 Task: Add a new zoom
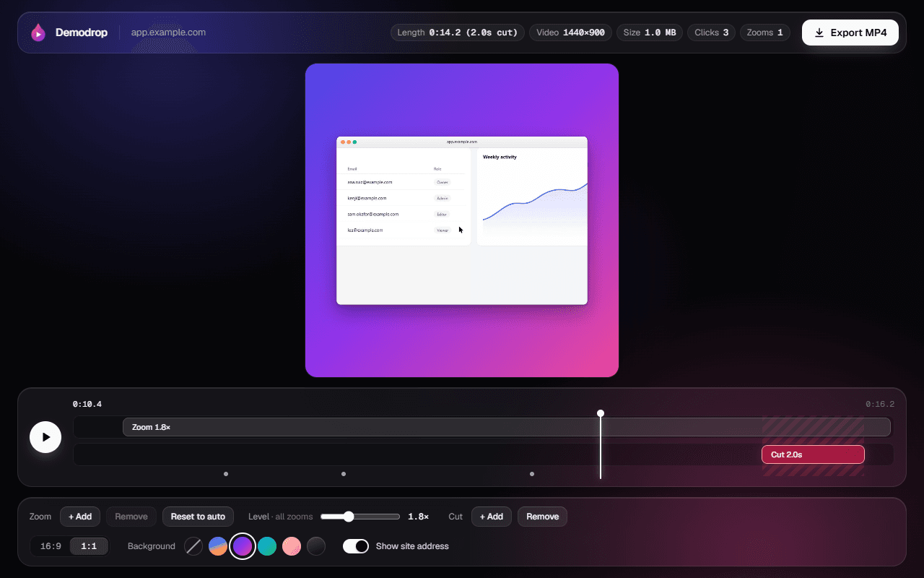(80, 517)
